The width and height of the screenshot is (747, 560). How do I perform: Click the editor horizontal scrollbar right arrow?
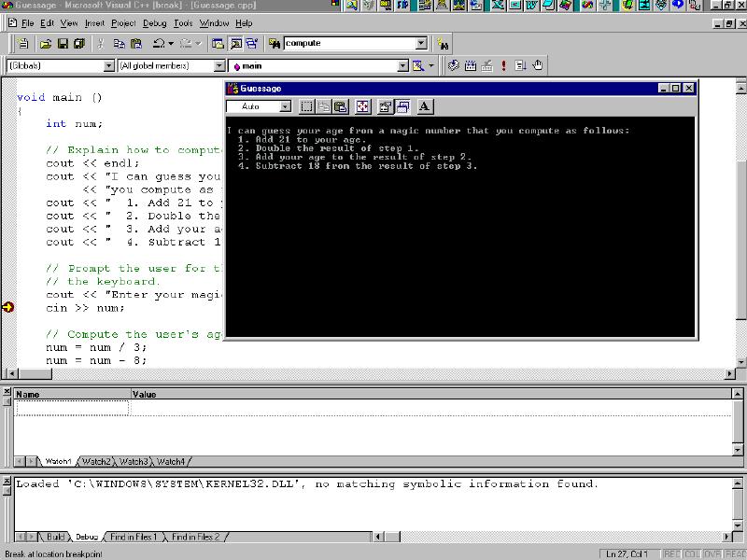tap(730, 374)
